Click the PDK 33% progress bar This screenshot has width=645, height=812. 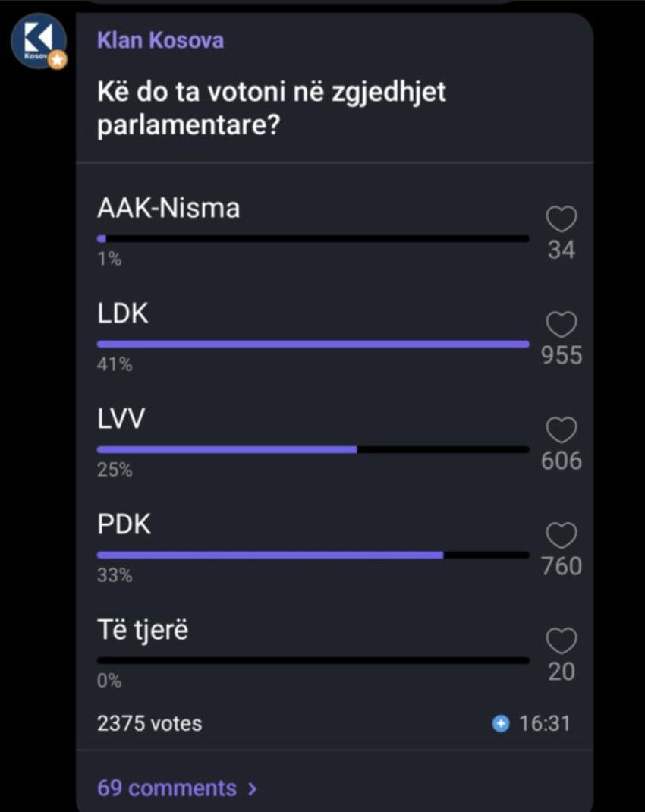(x=313, y=555)
